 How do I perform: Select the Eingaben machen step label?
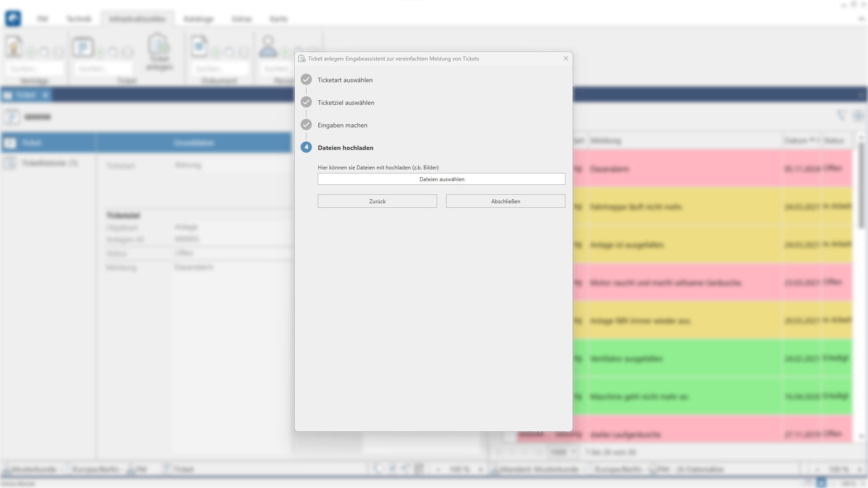[342, 125]
